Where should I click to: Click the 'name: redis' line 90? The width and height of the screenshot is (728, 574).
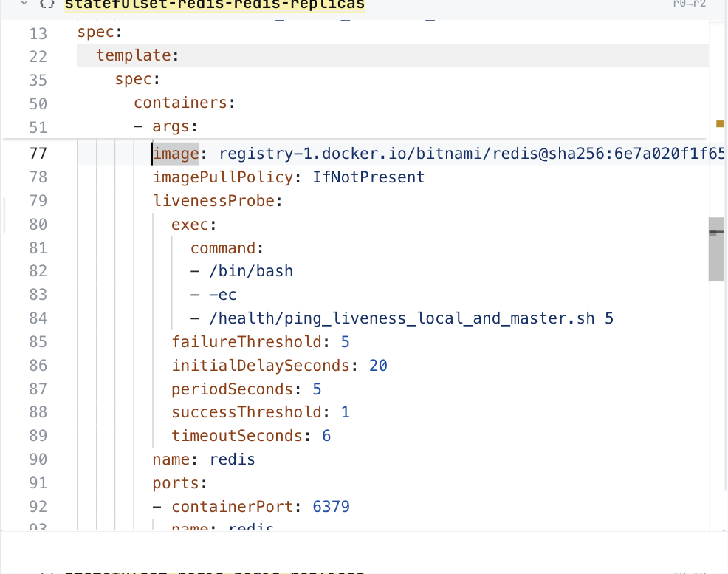click(204, 459)
